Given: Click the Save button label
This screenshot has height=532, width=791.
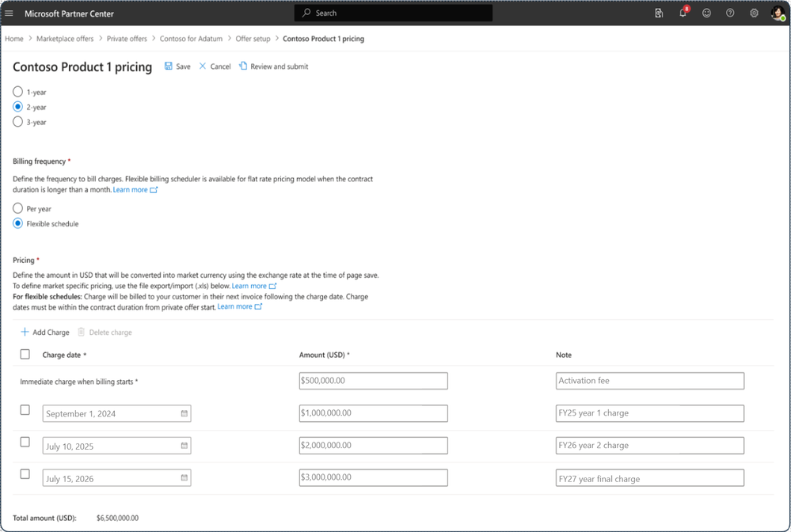Looking at the screenshot, I should [183, 66].
